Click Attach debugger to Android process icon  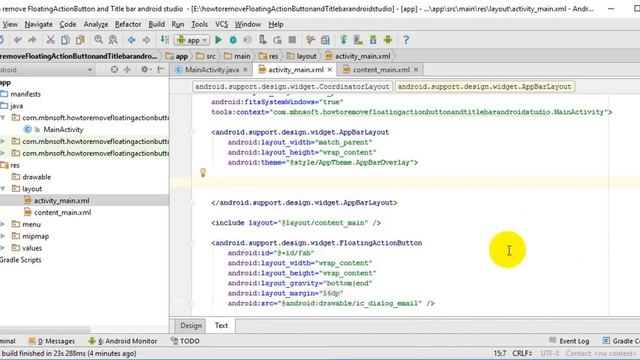coord(263,40)
